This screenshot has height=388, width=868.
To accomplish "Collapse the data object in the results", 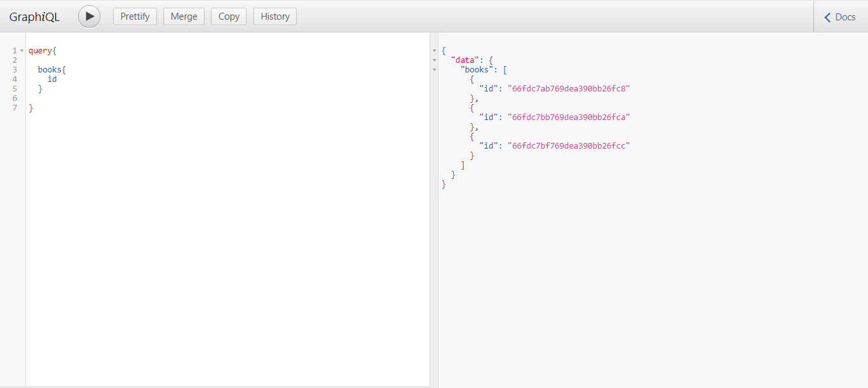I will tap(434, 60).
